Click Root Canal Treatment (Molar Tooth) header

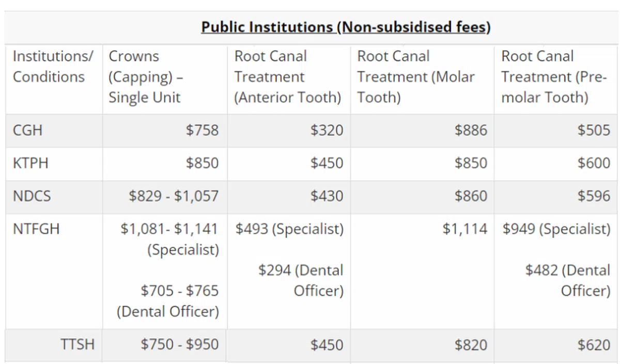415,76
